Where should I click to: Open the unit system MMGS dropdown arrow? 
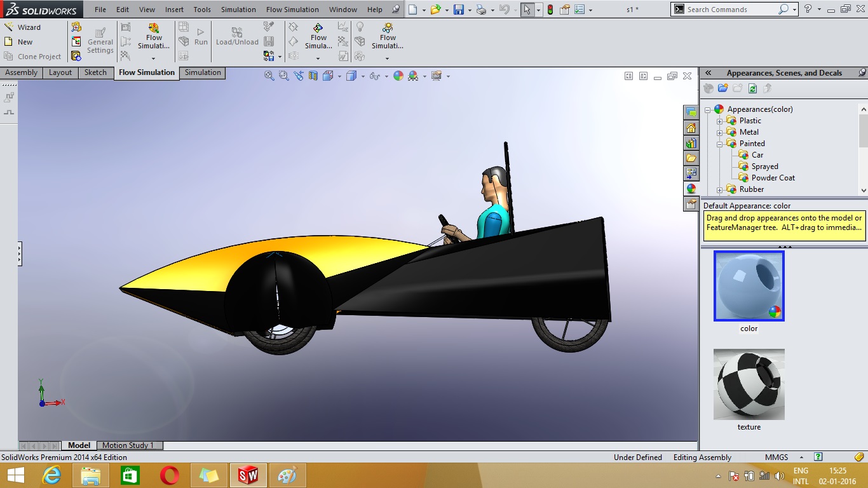pyautogui.click(x=801, y=457)
